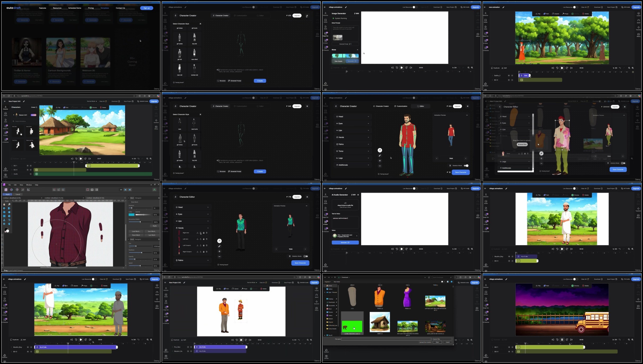643x364 pixels.
Task: Select the green-screen bear file thumbnail
Action: (x=352, y=326)
